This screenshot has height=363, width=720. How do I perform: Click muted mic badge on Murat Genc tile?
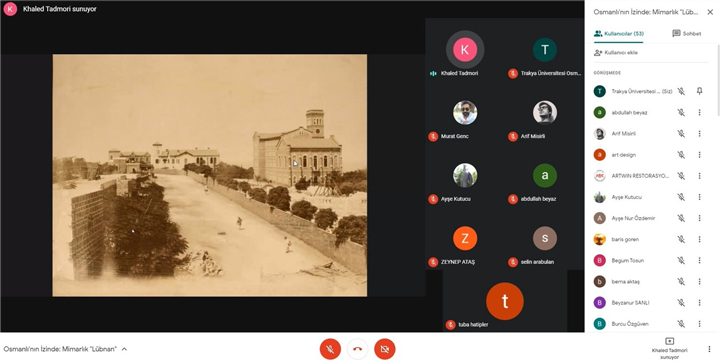coord(433,136)
